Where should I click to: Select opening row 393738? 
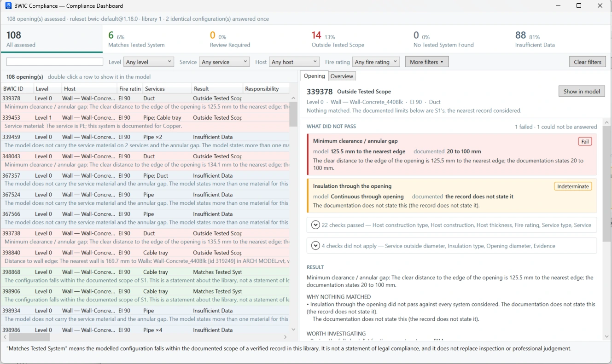[x=145, y=238]
